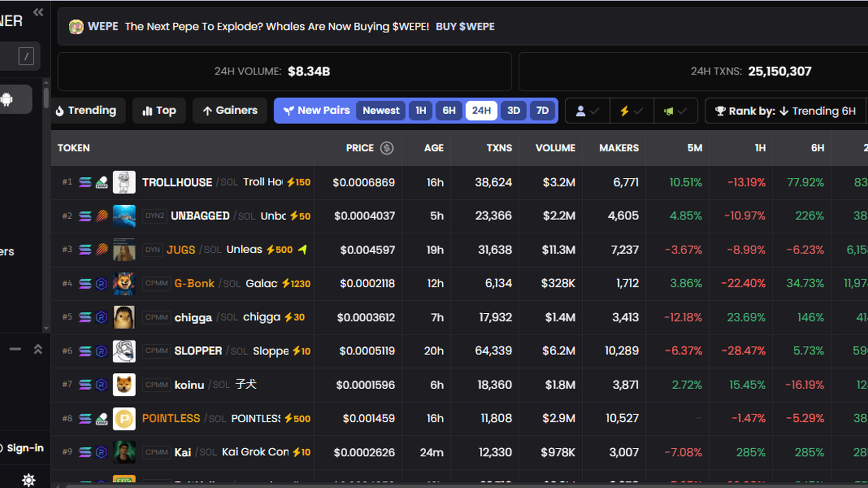This screenshot has height=488, width=868.
Task: Switch to the Trending tab
Action: point(86,111)
